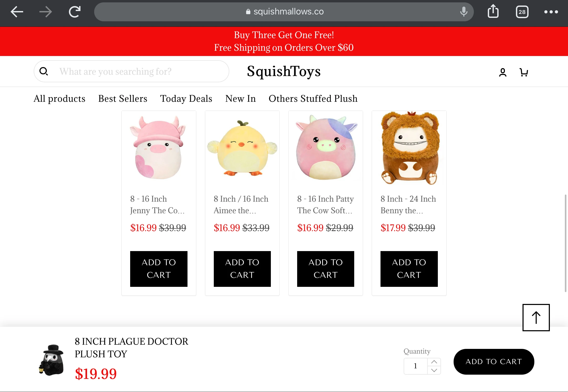Viewport: 568px width, 392px height.
Task: Open the browser three-dot menu
Action: (x=551, y=12)
